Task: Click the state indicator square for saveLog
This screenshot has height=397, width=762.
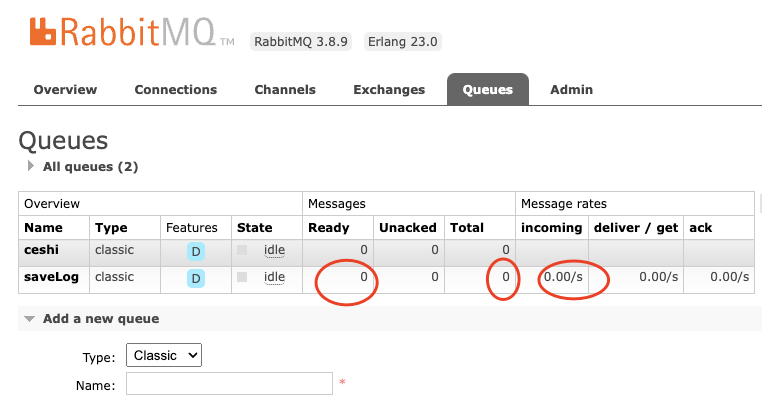Action: [242, 277]
